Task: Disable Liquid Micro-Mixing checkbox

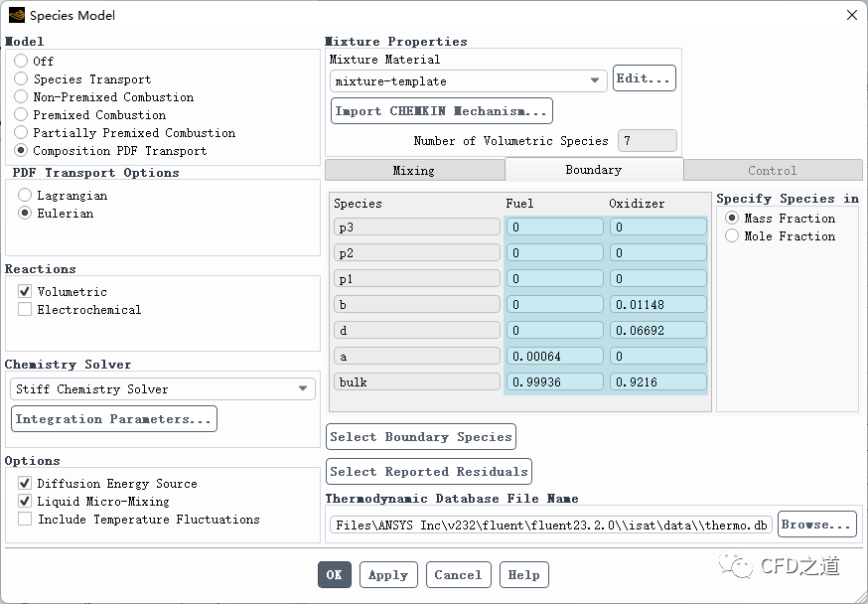Action: click(25, 502)
